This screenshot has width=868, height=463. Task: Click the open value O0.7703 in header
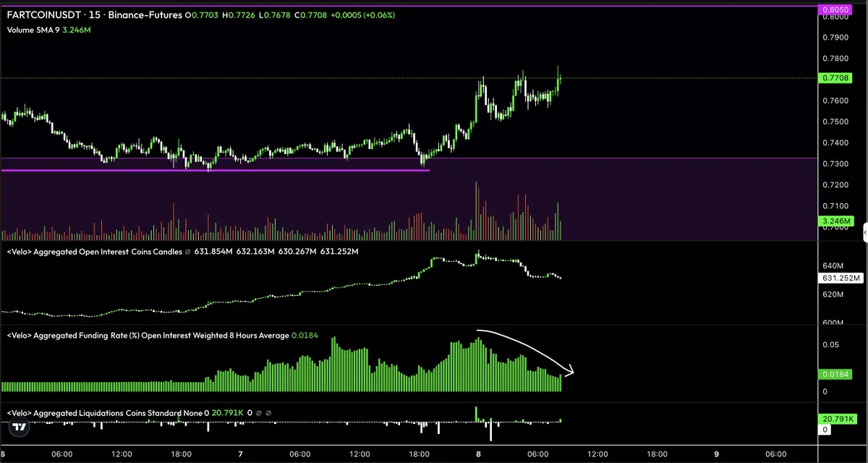[x=203, y=14]
